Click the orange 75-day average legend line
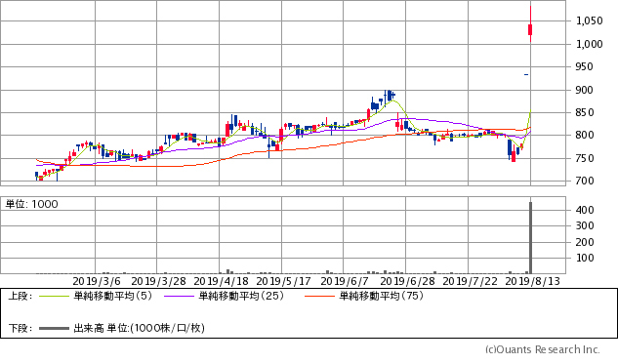 [x=319, y=297]
